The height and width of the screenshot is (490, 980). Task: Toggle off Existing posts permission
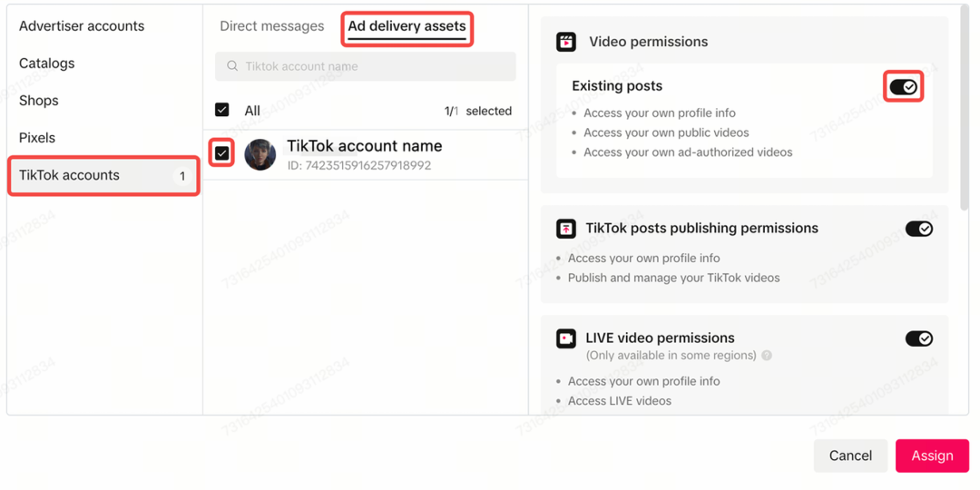(903, 87)
